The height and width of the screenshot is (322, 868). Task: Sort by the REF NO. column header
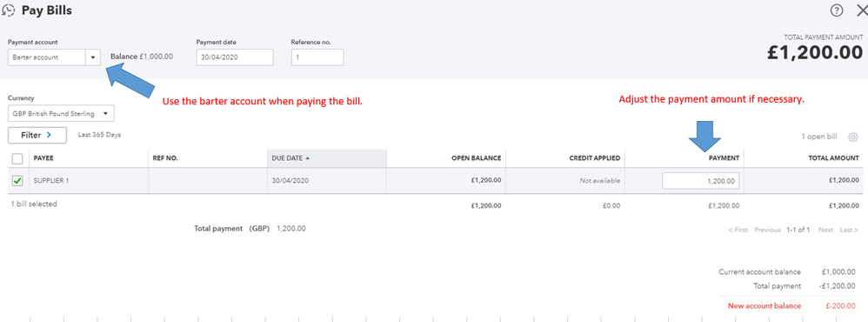pyautogui.click(x=165, y=158)
